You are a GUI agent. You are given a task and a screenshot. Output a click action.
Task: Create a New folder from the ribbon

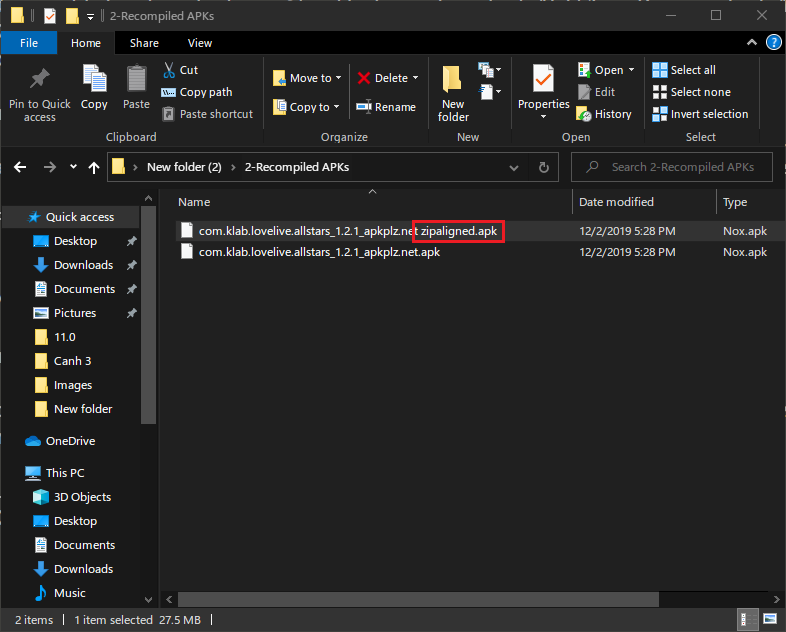point(453,94)
